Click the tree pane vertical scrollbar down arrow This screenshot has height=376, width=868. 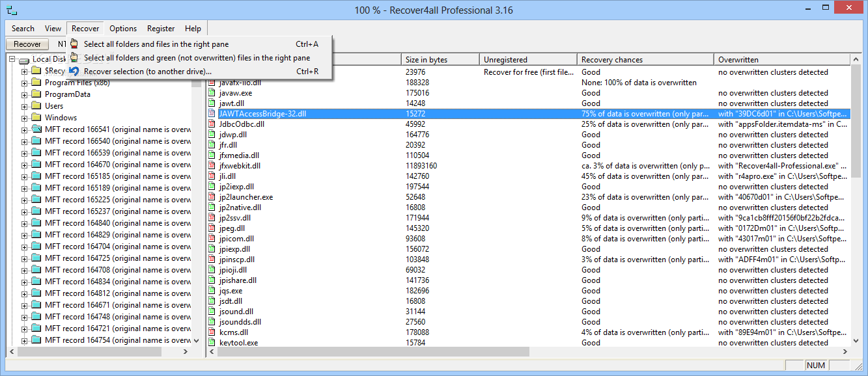[x=197, y=341]
